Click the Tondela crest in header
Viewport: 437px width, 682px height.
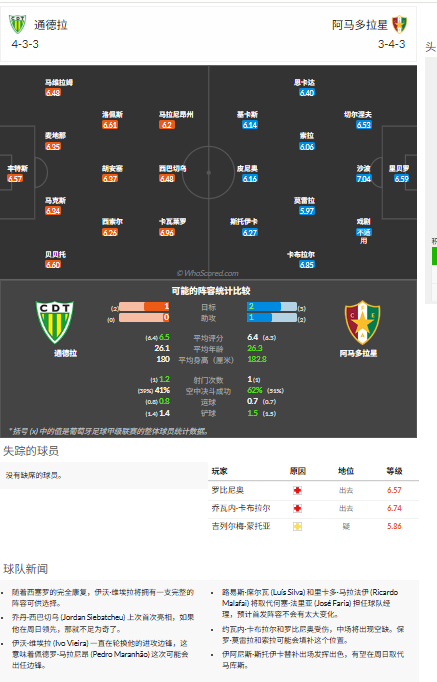point(18,24)
